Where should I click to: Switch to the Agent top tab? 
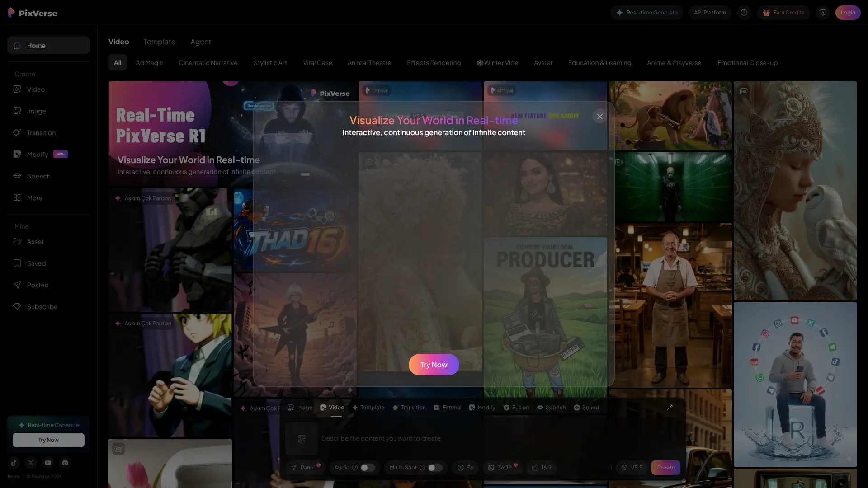tap(201, 42)
